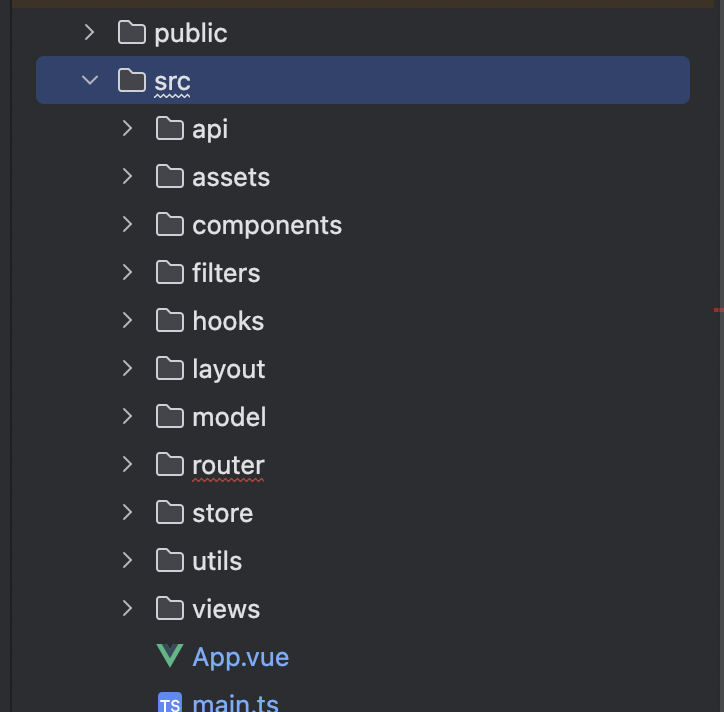Click the folder icon next to assets
Viewport: 724px width, 712px height.
pyautogui.click(x=170, y=176)
